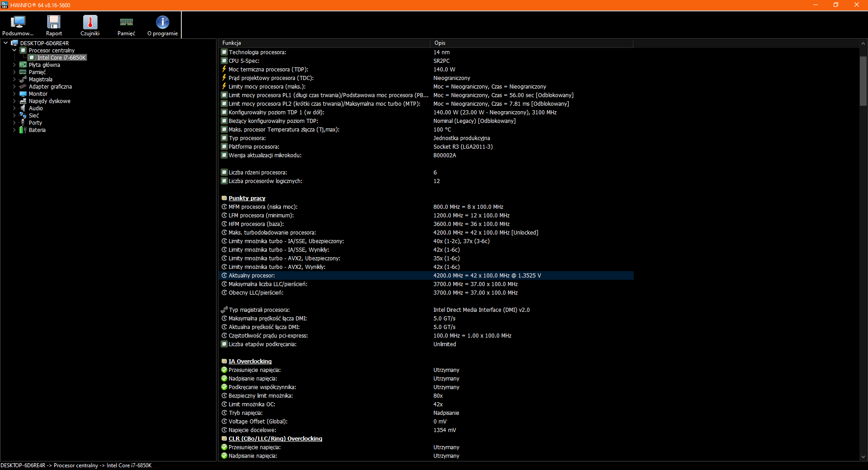
Task: Collapse the Procesor centralny tree node
Action: point(14,51)
